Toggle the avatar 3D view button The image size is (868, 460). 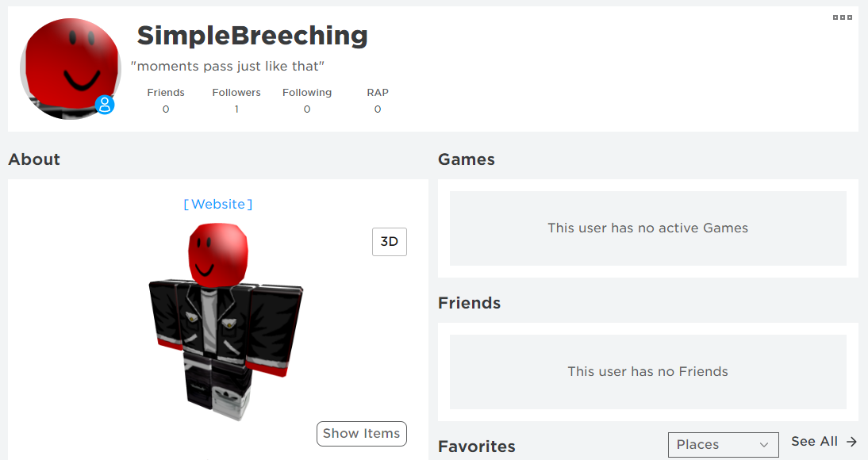coord(389,242)
